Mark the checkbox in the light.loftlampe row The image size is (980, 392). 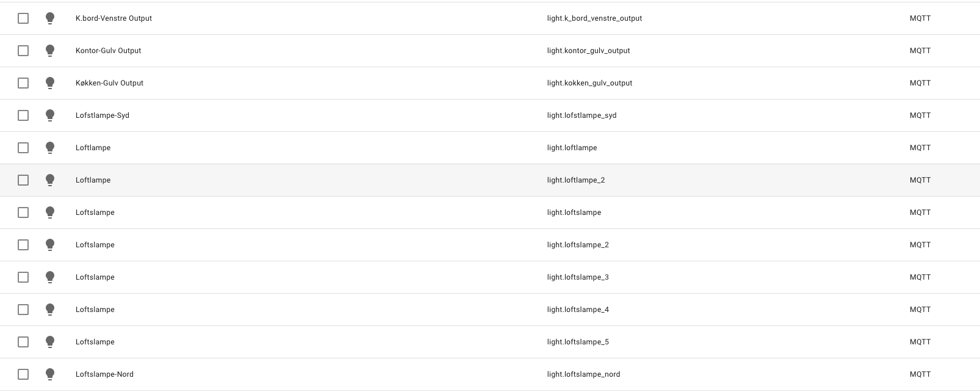pyautogui.click(x=23, y=148)
